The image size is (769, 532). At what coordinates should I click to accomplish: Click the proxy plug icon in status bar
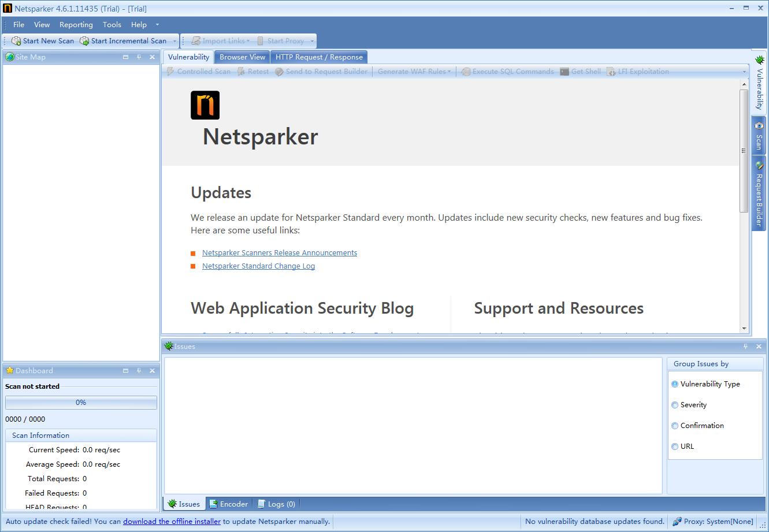pyautogui.click(x=677, y=521)
